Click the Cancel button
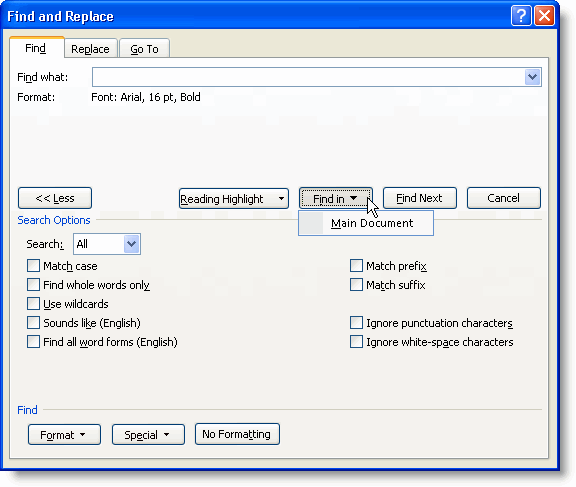576x487 pixels. click(x=504, y=198)
